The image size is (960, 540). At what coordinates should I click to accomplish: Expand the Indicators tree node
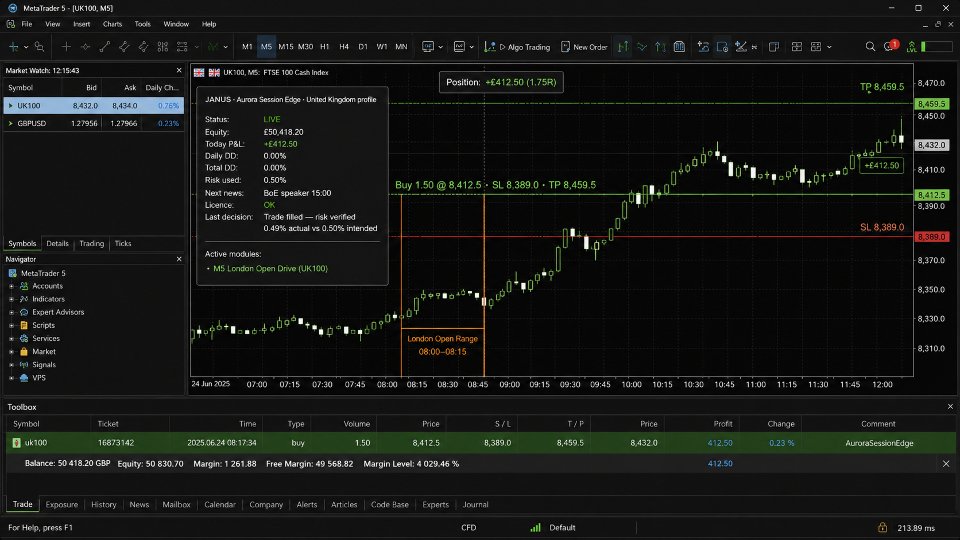pos(11,299)
